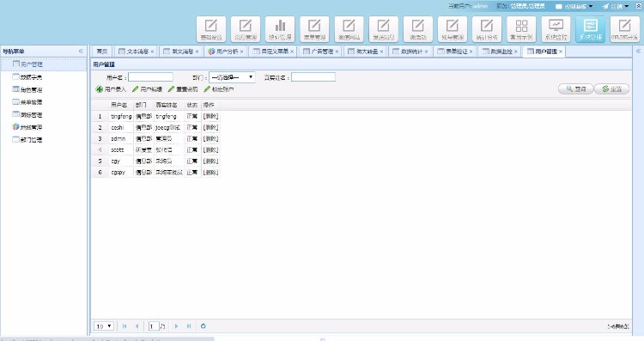Click the 重置密码 pencil tool
Screen dimensions: 644x341
[x=183, y=89]
